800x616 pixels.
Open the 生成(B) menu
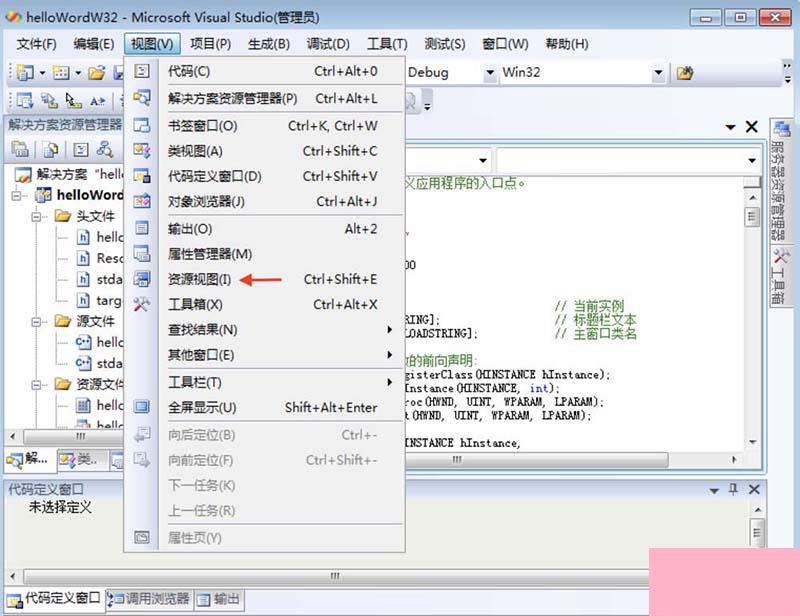tap(268, 44)
